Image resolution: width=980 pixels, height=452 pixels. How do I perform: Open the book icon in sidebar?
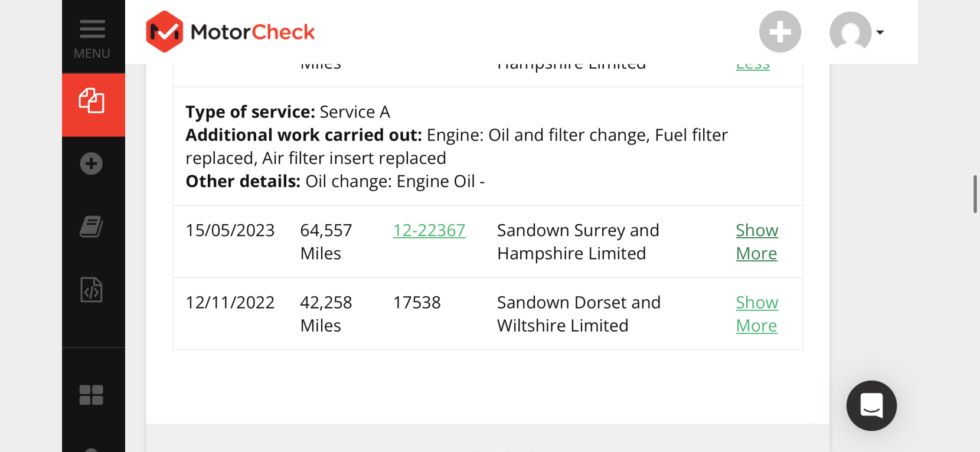click(92, 227)
